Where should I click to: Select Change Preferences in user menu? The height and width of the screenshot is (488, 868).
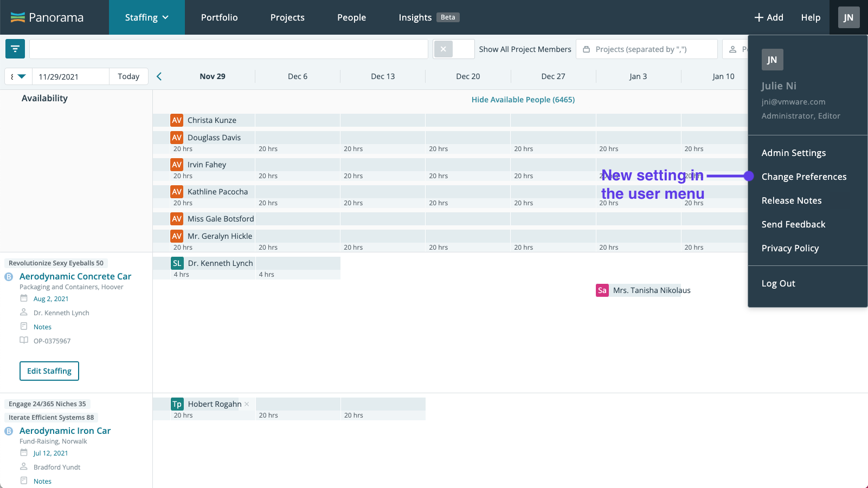(804, 177)
